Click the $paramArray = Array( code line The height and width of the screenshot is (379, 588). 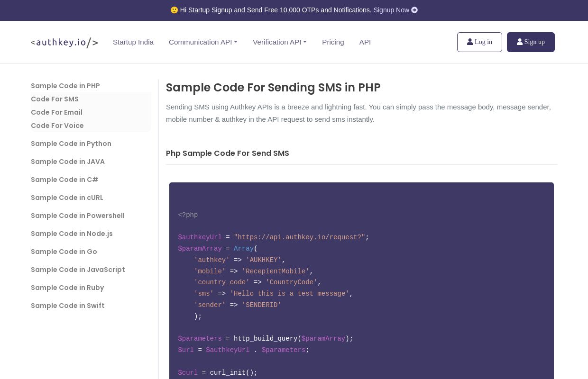click(x=218, y=249)
